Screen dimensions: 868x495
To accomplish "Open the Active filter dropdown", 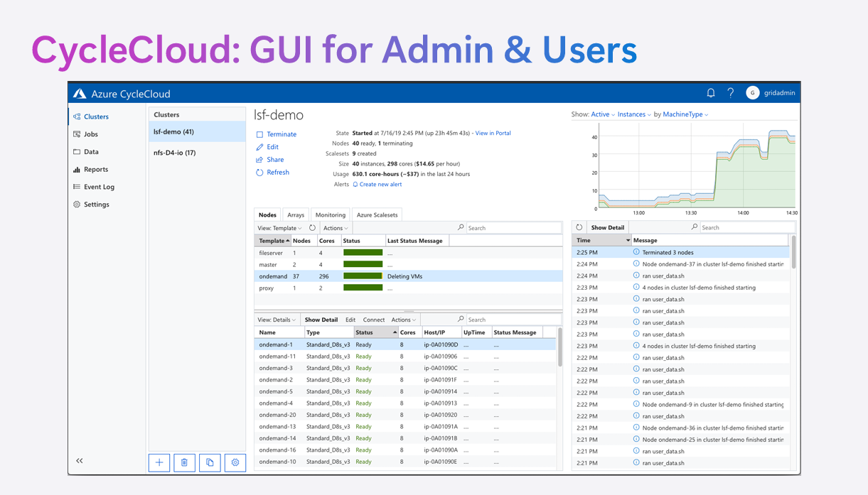I will coord(603,114).
